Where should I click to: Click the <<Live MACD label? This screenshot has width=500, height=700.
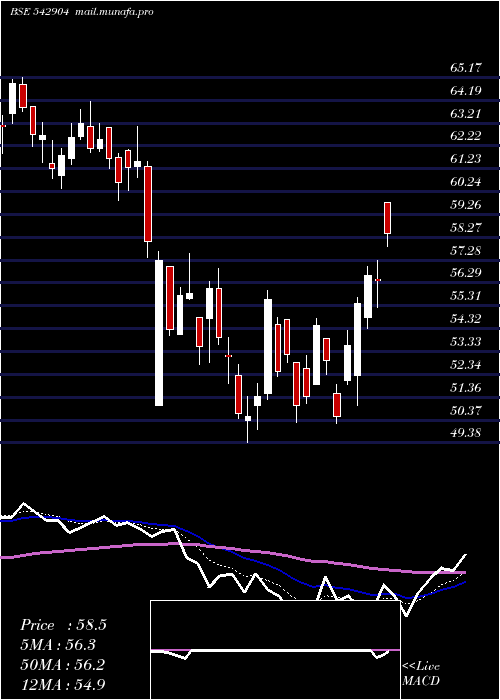point(421,674)
